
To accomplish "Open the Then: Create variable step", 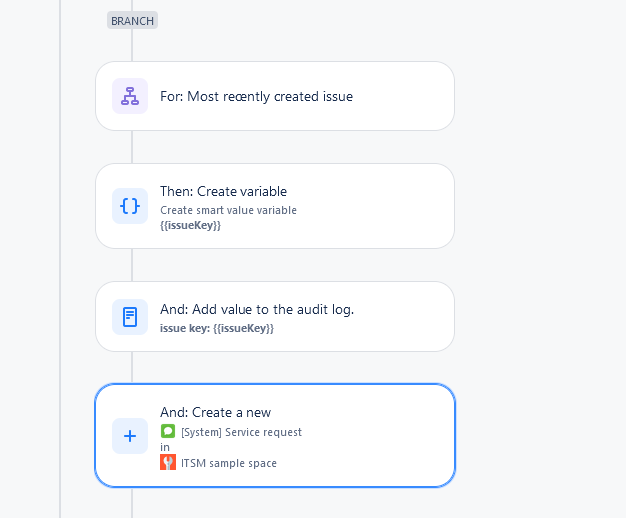I will coord(275,206).
